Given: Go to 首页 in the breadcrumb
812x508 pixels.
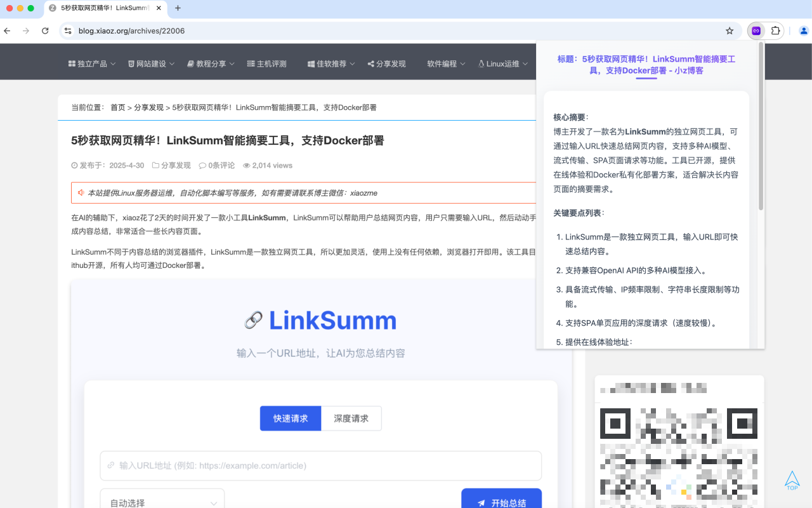Looking at the screenshot, I should (x=118, y=108).
